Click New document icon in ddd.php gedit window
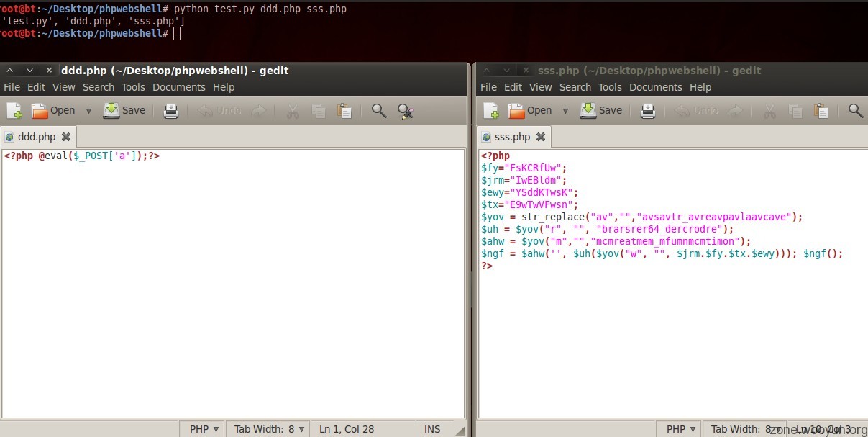 (x=14, y=110)
